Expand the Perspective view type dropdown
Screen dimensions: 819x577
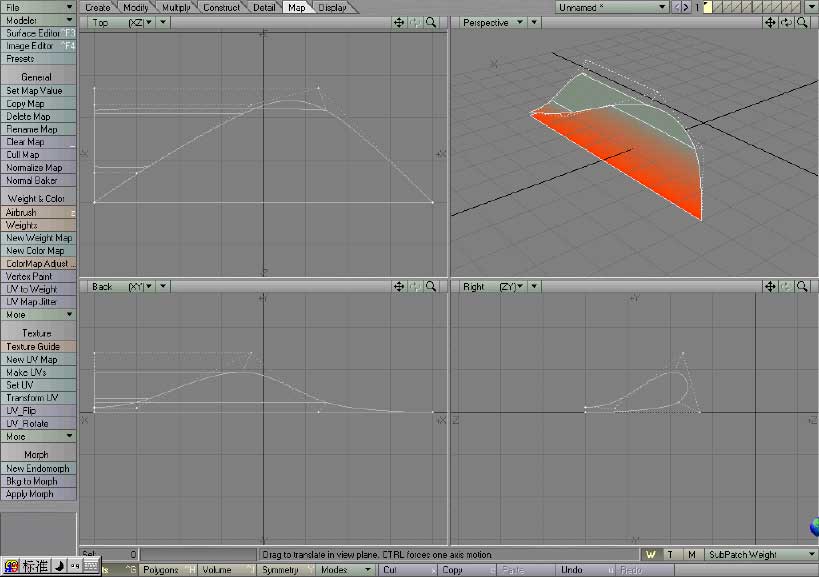point(521,22)
